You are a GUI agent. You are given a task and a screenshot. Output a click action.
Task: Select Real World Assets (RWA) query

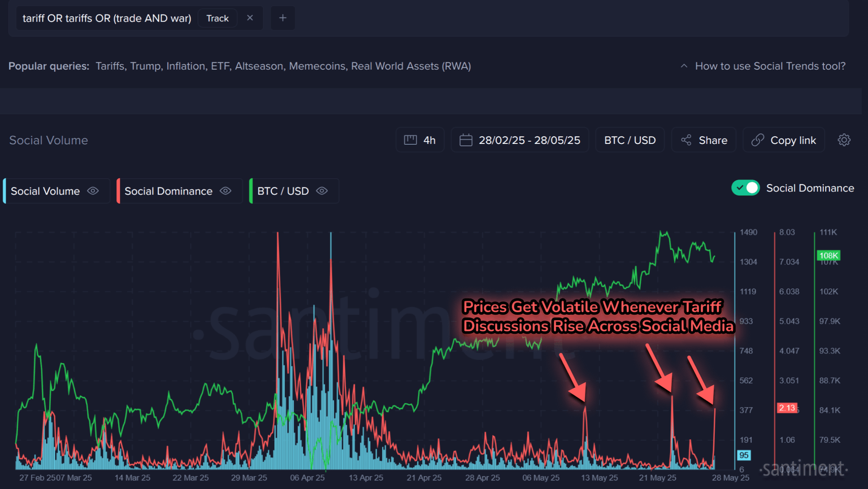click(411, 66)
